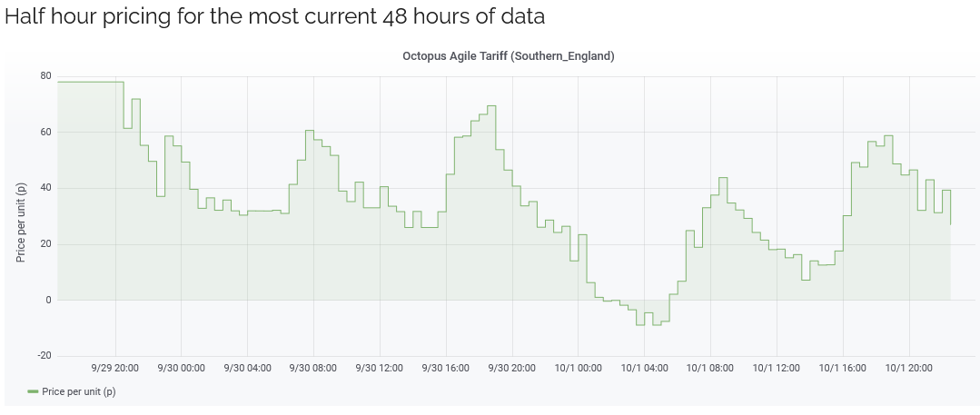Click the 10/1 00:00 time axis label
The image size is (980, 415).
pos(579,368)
